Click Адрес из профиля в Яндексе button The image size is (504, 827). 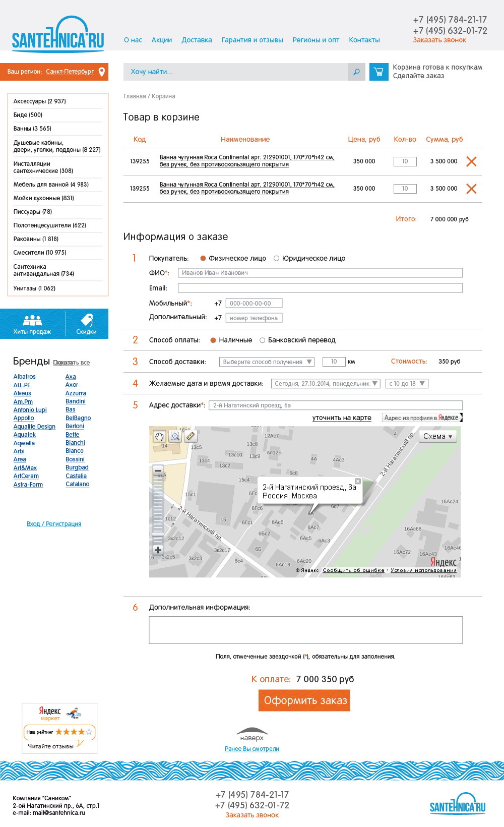tap(421, 418)
